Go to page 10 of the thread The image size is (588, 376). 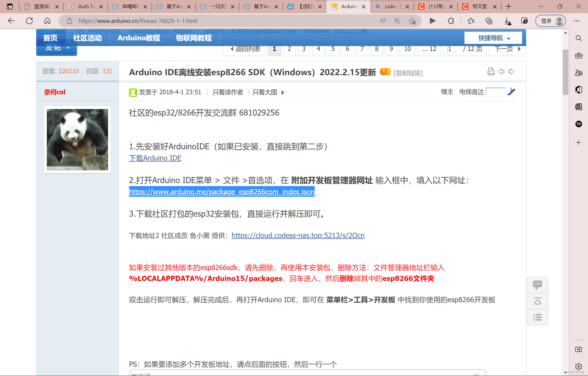[407, 49]
